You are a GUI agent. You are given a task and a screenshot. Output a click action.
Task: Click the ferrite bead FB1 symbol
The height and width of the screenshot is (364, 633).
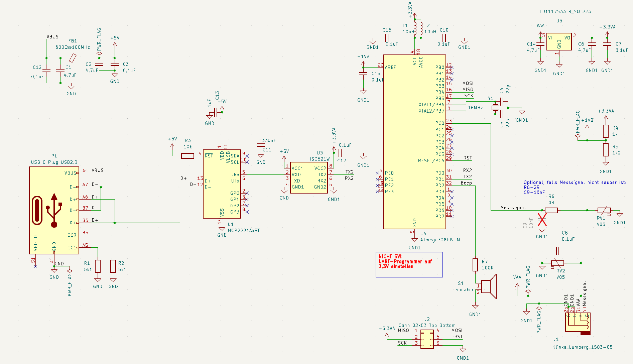(73, 58)
